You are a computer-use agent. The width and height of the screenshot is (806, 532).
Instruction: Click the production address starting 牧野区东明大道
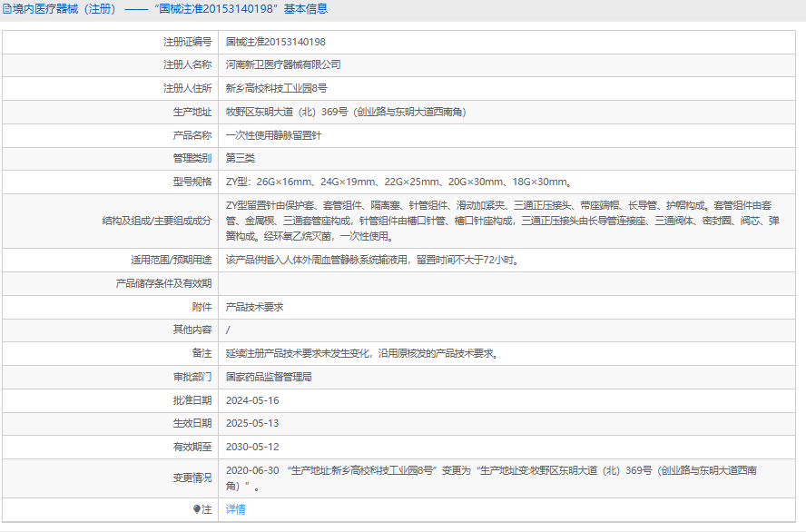pos(346,112)
